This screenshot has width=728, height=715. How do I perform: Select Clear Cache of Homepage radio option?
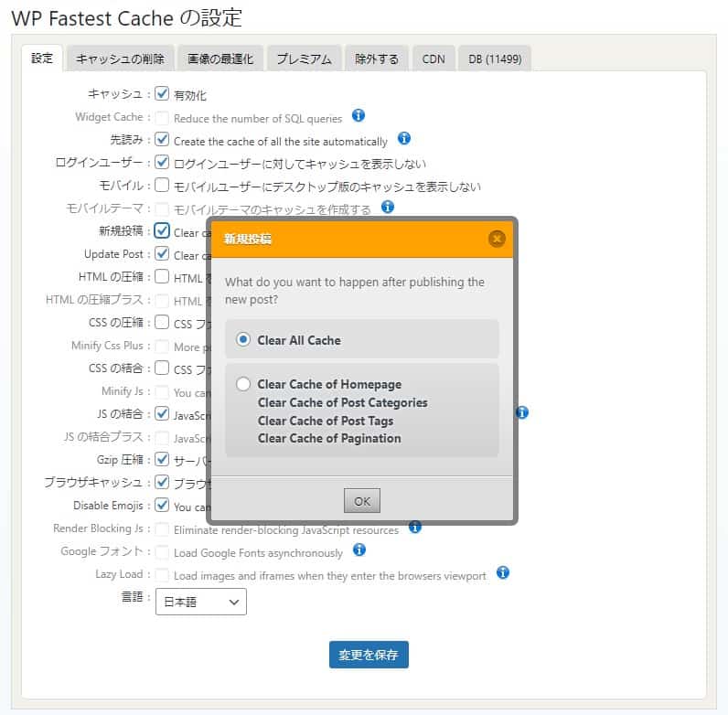243,384
